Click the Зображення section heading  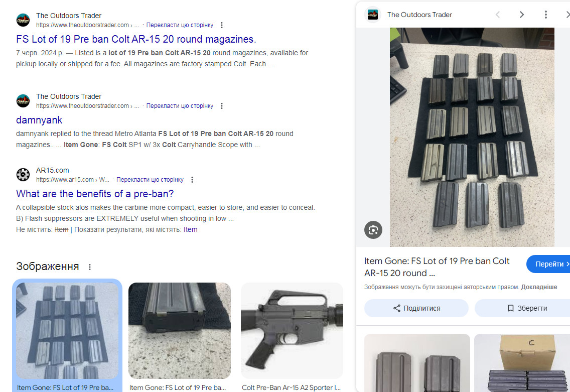(47, 267)
